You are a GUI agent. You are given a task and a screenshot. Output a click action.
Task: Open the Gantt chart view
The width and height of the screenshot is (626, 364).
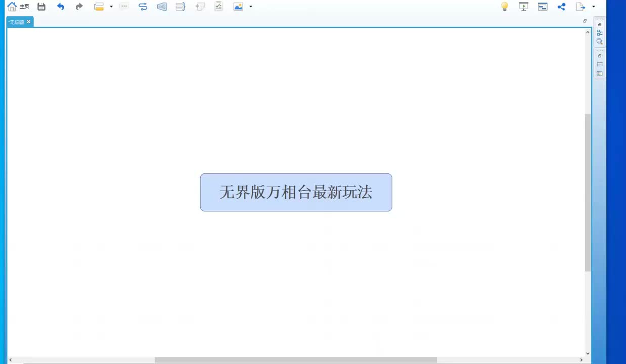pyautogui.click(x=543, y=7)
